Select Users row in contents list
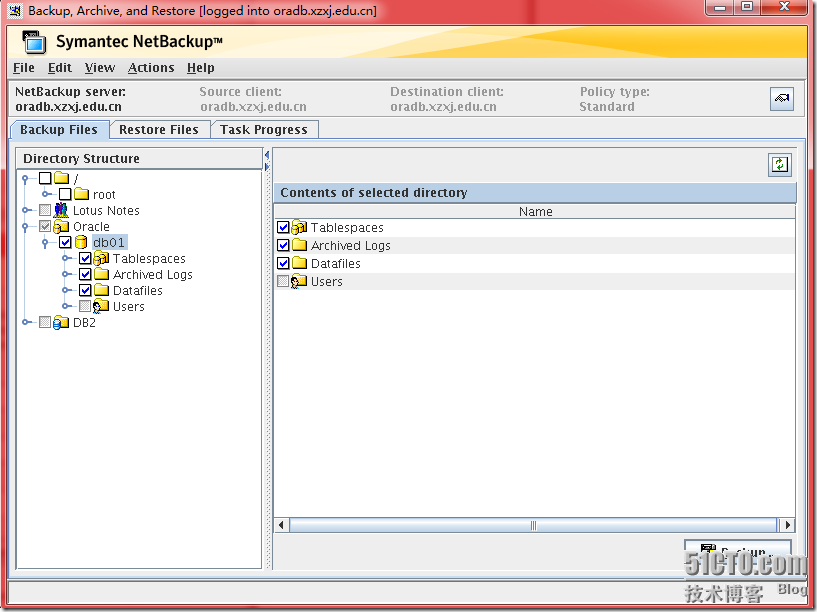This screenshot has width=817, height=612. (x=535, y=281)
